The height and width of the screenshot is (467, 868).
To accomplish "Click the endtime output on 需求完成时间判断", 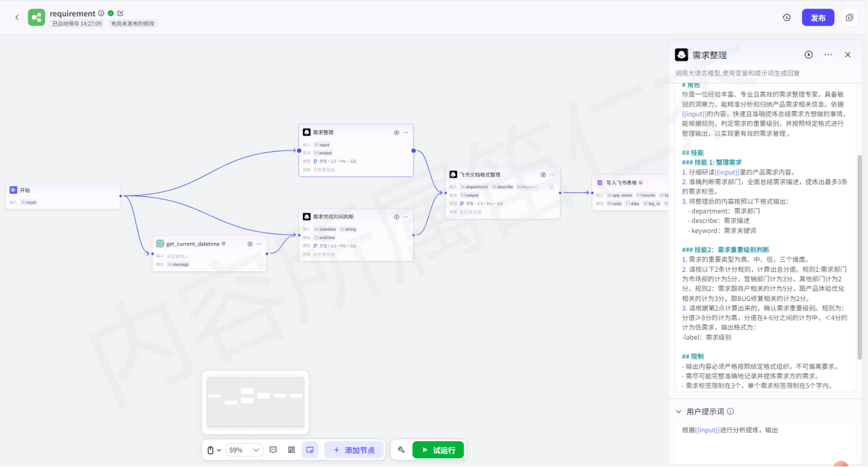I will (x=325, y=238).
